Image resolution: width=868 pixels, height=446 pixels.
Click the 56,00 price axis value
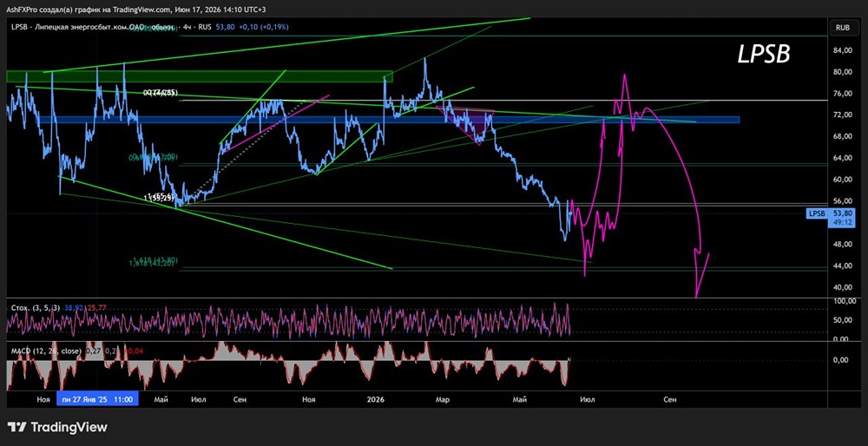tap(845, 201)
